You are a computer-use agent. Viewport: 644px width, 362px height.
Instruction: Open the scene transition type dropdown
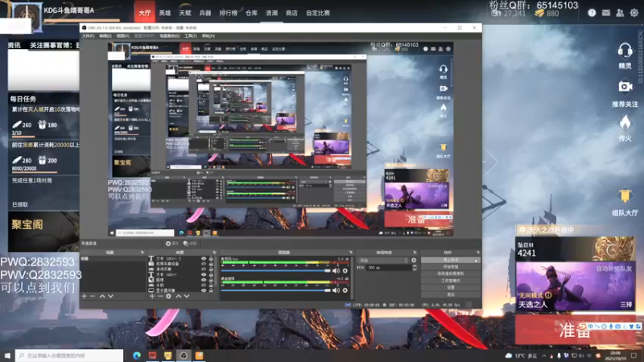[x=383, y=260]
